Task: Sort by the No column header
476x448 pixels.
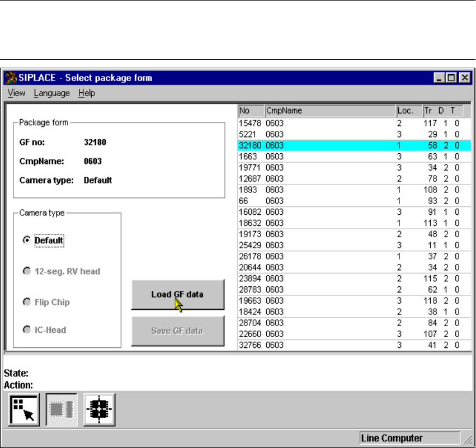Action: [251, 111]
